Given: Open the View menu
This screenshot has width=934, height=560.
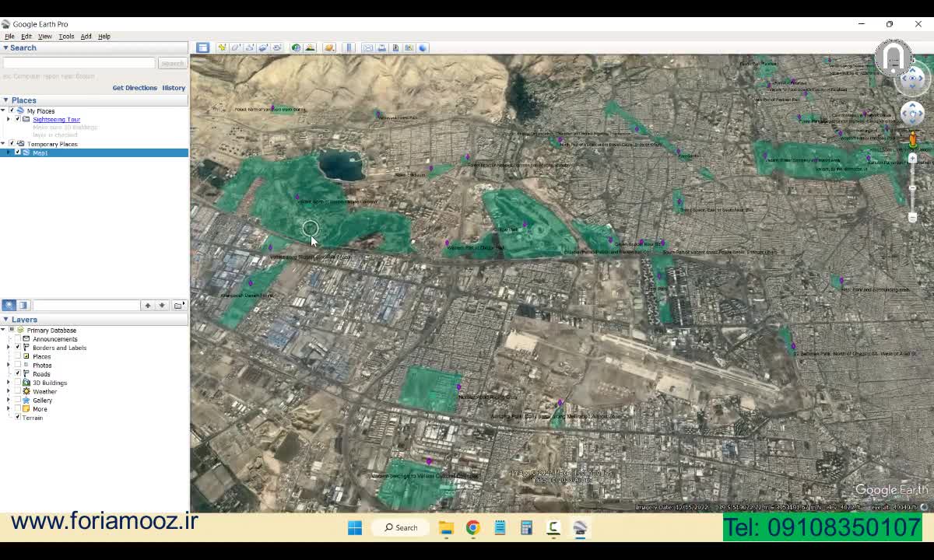Looking at the screenshot, I should (45, 37).
